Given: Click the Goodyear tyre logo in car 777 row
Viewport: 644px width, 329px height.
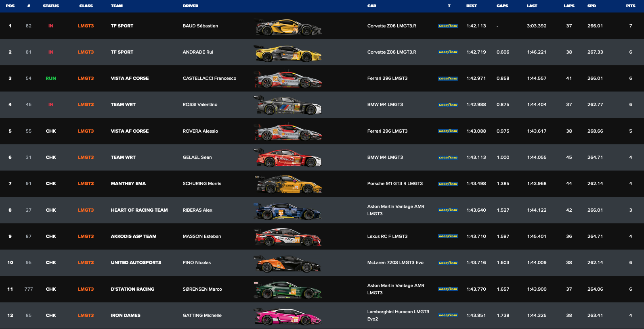Looking at the screenshot, I should 448,289.
